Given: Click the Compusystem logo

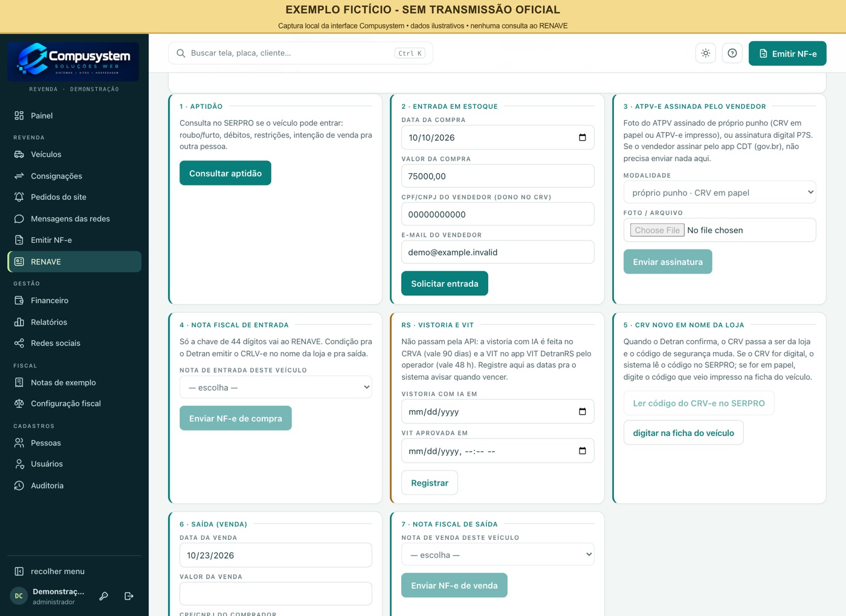Looking at the screenshot, I should 73,61.
